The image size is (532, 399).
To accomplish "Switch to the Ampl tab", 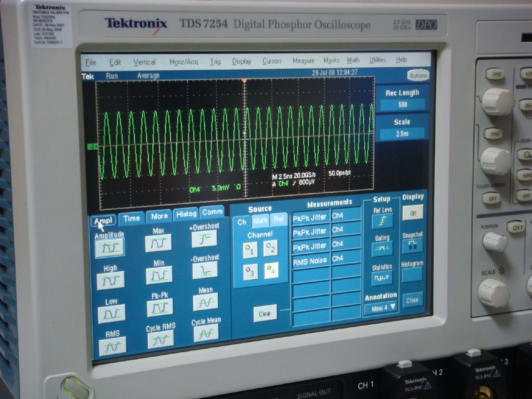I will (104, 221).
